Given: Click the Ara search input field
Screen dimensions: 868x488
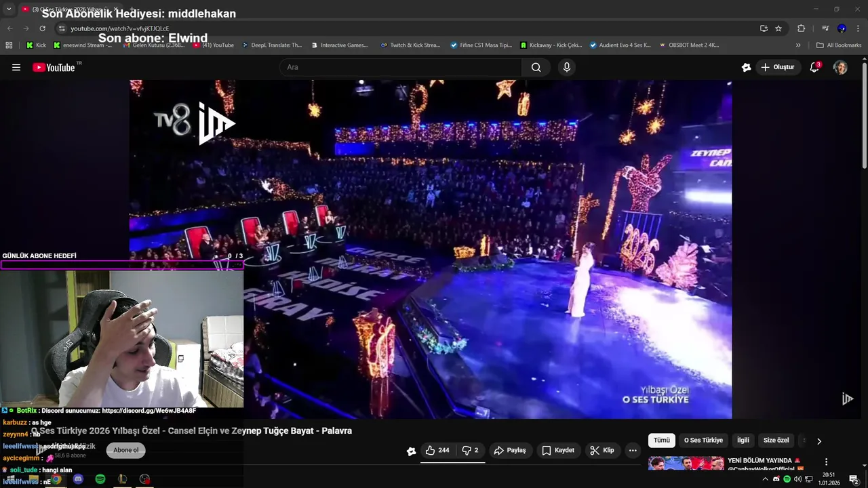Looking at the screenshot, I should [400, 67].
